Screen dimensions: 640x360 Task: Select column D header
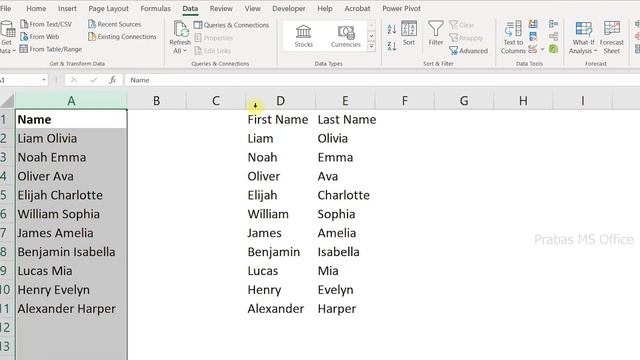click(280, 100)
